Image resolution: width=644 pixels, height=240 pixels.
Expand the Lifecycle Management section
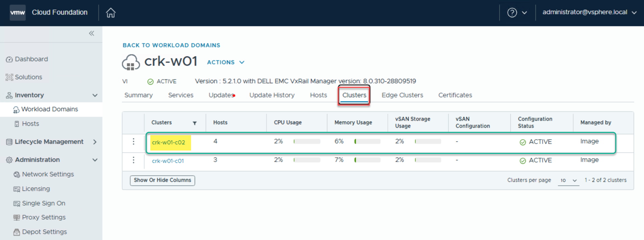(95, 142)
